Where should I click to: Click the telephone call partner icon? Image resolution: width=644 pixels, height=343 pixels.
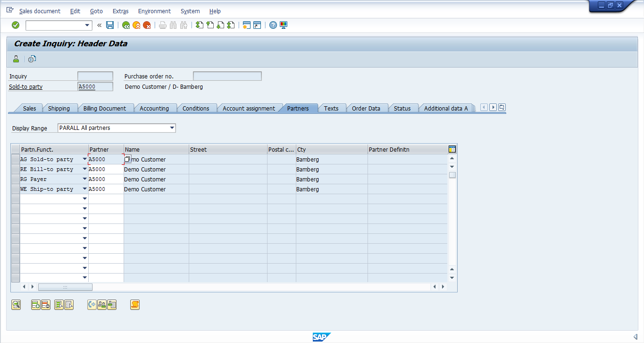92,305
